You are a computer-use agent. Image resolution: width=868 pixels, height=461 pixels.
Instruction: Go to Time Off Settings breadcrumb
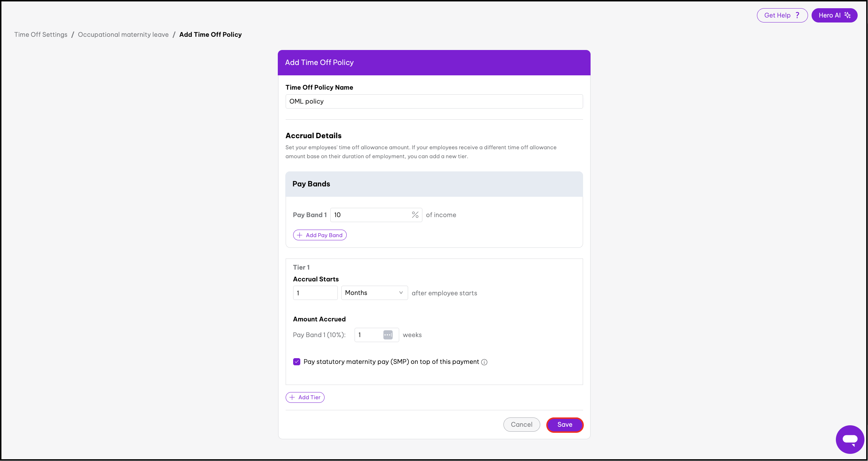pos(41,35)
